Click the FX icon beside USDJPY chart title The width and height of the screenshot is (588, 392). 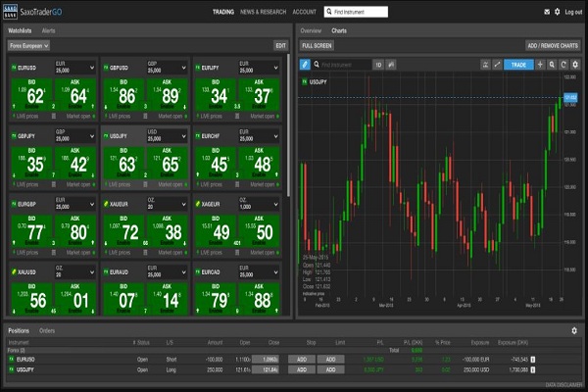coord(305,81)
